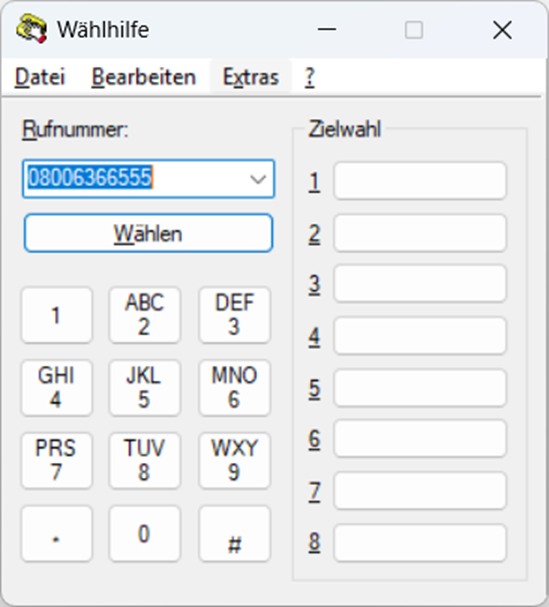Tap keypad key PRS 7
The width and height of the screenshot is (549, 607).
(57, 461)
